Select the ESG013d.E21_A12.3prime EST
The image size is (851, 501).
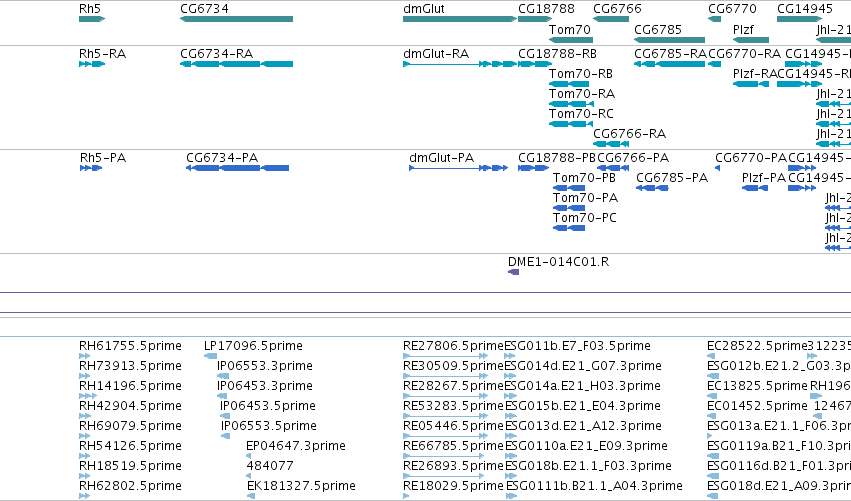pos(583,426)
